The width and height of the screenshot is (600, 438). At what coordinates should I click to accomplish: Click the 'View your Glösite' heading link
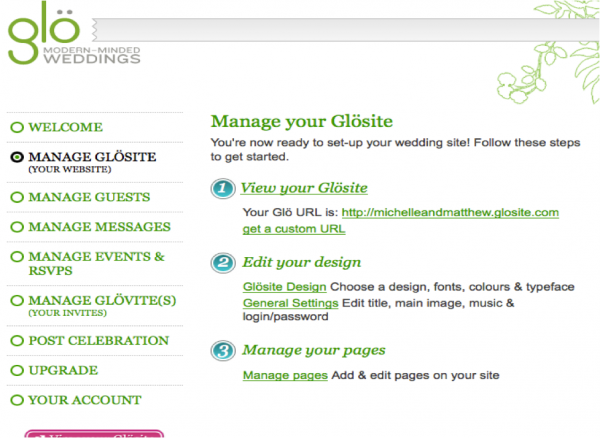304,188
